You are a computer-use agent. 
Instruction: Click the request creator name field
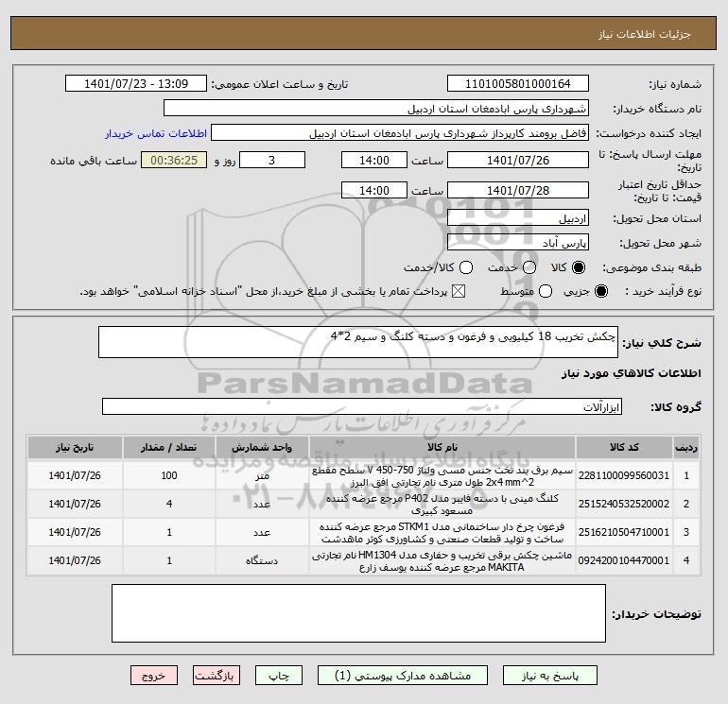tap(400, 133)
